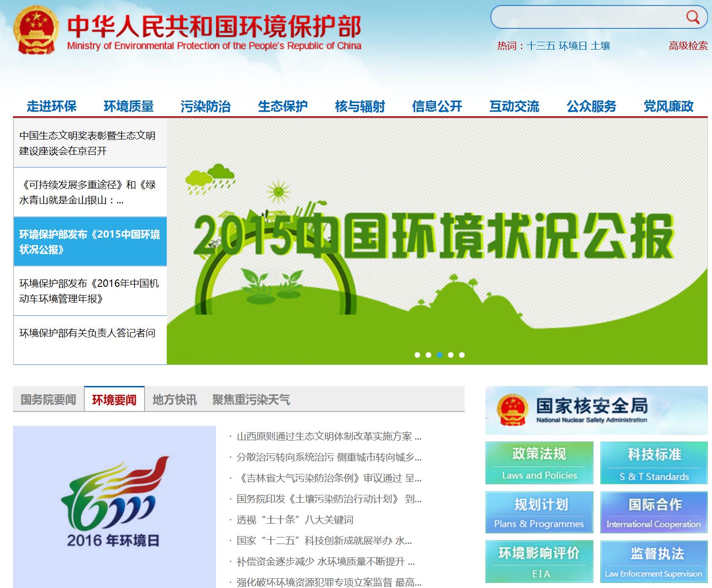Open the 环境质量 menu
The height and width of the screenshot is (588, 712).
point(129,106)
